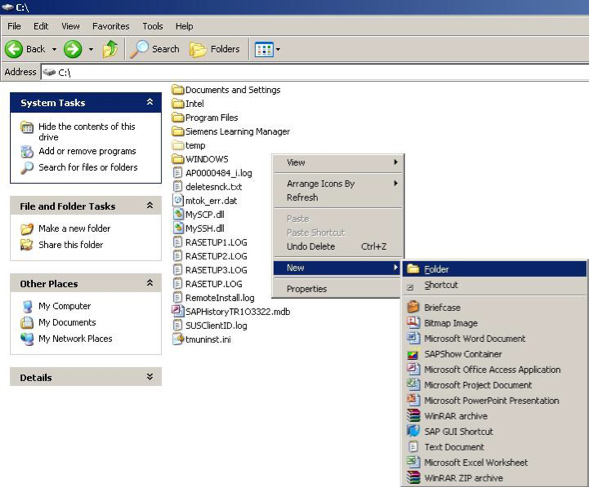The width and height of the screenshot is (590, 487).
Task: Toggle the Folders pane button
Action: [x=214, y=49]
